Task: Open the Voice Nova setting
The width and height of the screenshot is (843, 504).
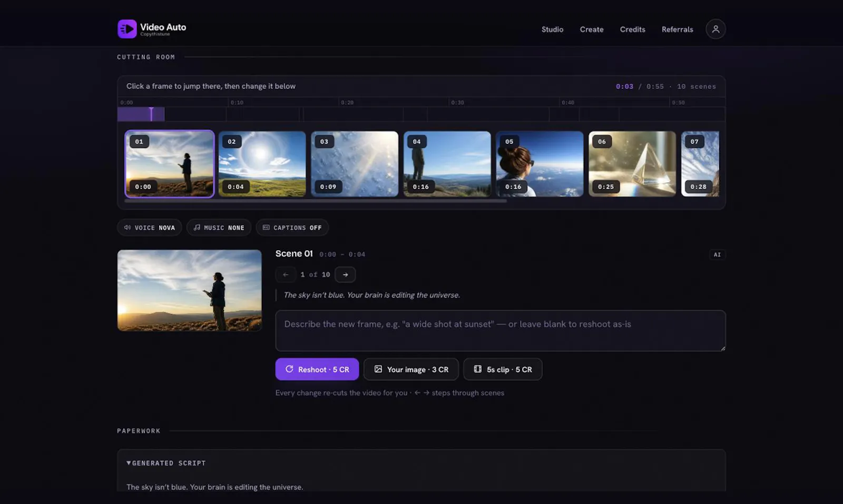Action: click(150, 228)
